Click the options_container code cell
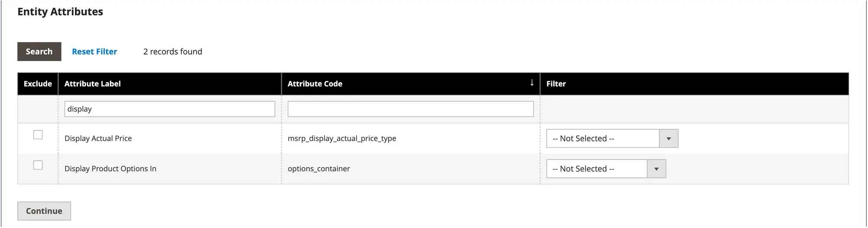The width and height of the screenshot is (868, 228). [319, 169]
